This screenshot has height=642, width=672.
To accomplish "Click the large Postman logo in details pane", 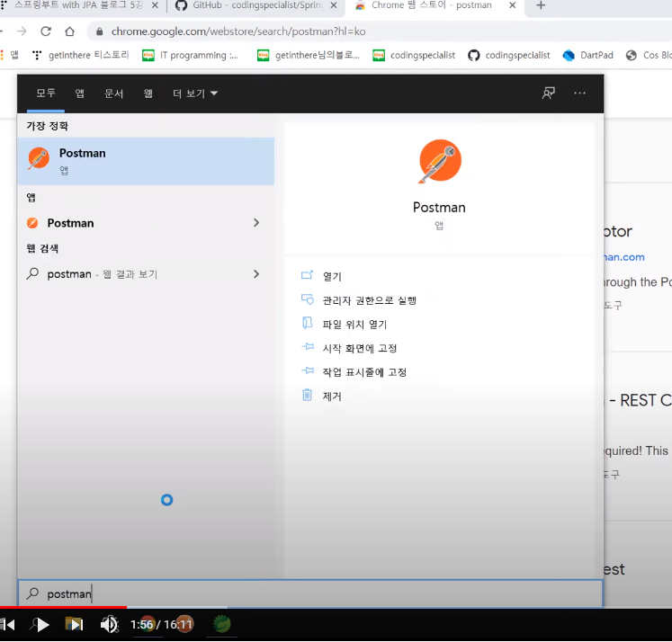I will 440,161.
